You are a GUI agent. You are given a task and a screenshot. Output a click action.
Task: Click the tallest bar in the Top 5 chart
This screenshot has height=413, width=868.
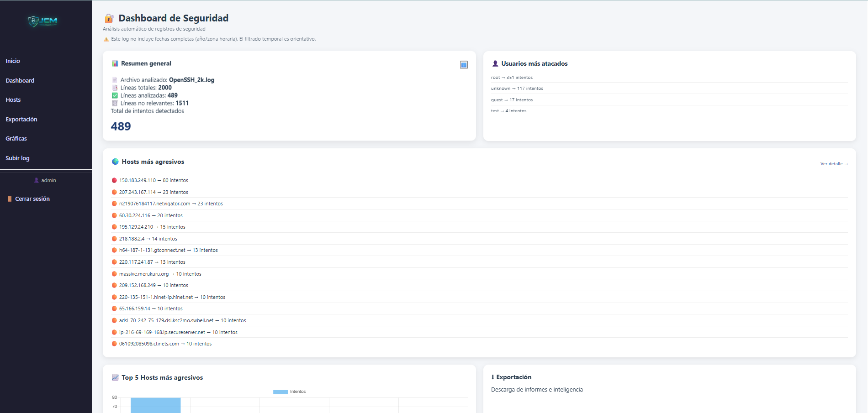(155, 405)
